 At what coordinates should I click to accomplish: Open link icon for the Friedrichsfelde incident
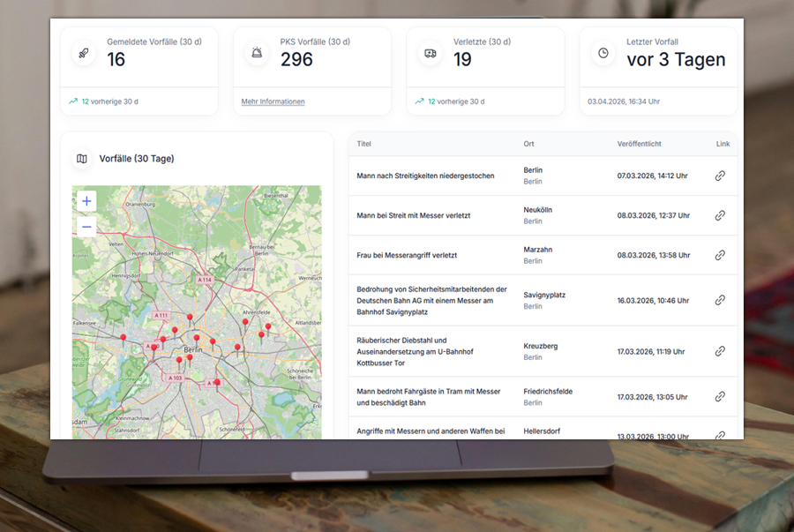pos(719,397)
